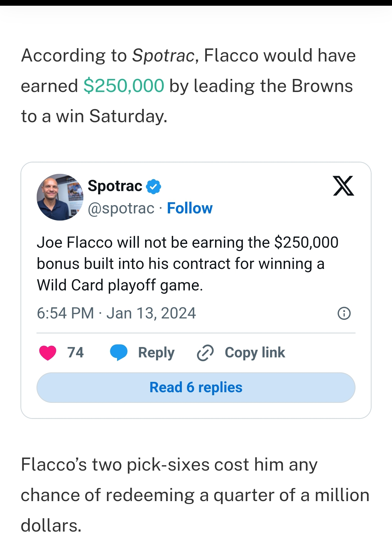Tap the Reply text label
This screenshot has width=392, height=546.
click(x=156, y=353)
